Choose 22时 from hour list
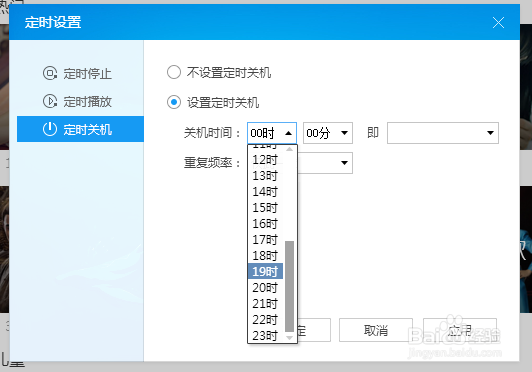This screenshot has height=372, width=532. point(266,319)
